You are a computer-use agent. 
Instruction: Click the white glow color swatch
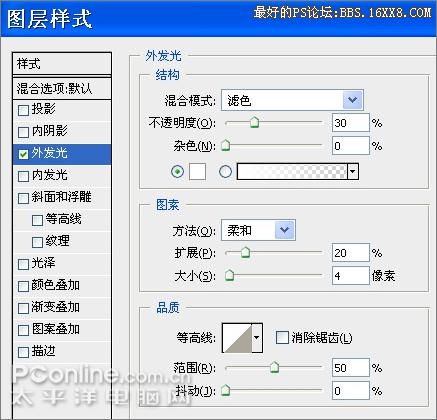click(x=197, y=172)
